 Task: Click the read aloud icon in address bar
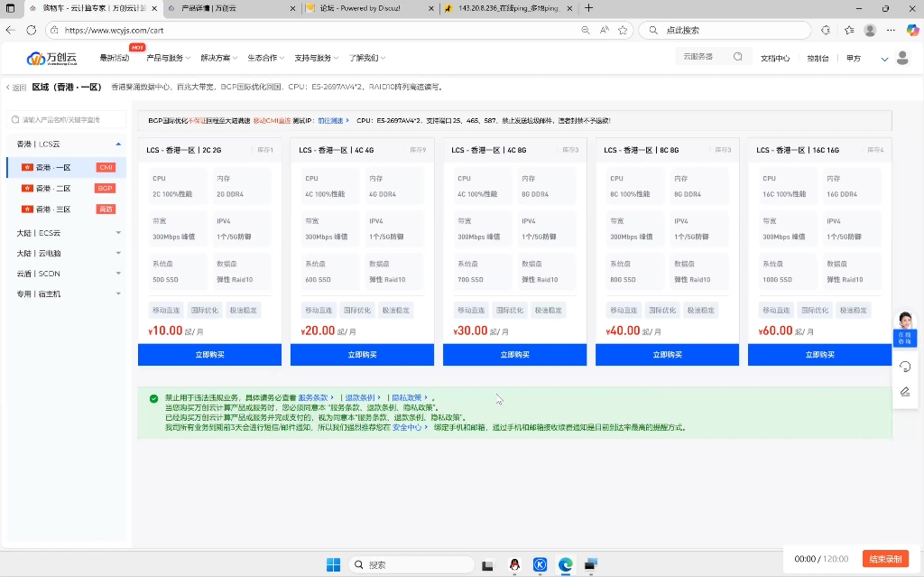point(604,30)
